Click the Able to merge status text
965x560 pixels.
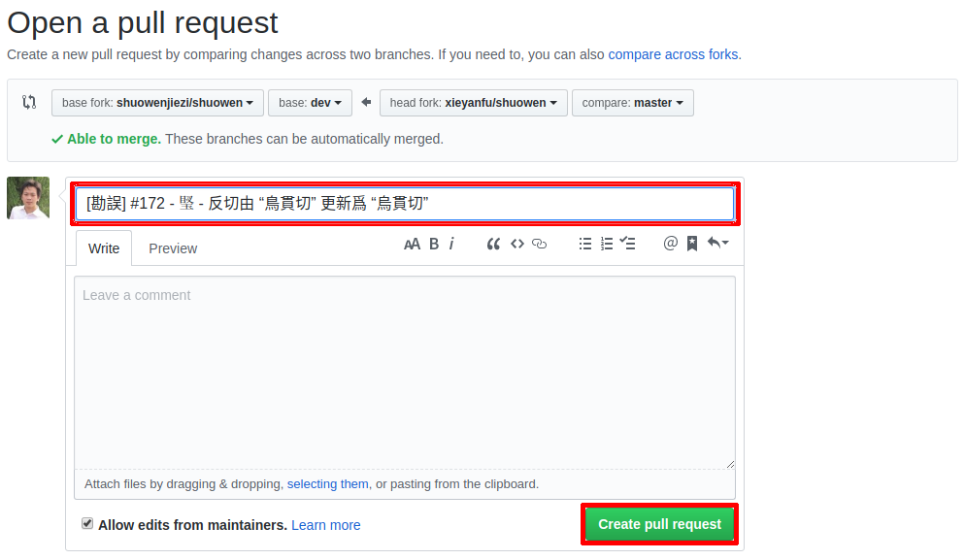coord(114,139)
